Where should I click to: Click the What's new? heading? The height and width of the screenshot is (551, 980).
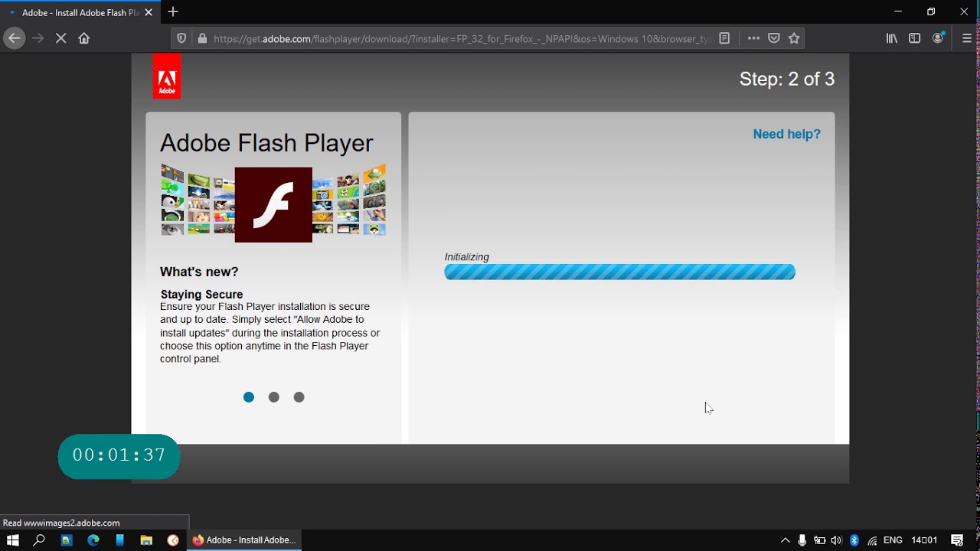coord(199,272)
